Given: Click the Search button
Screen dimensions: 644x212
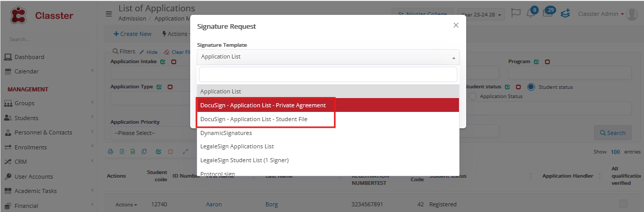Looking at the screenshot, I should [x=612, y=133].
